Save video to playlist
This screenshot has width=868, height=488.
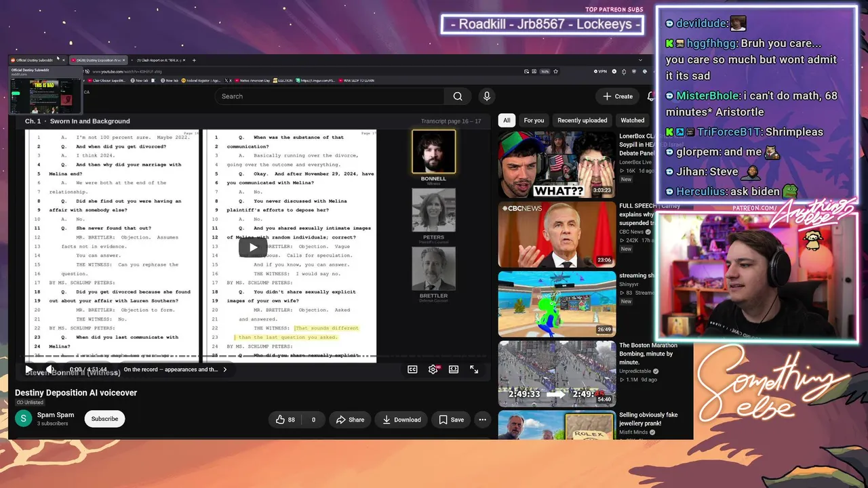pos(451,420)
